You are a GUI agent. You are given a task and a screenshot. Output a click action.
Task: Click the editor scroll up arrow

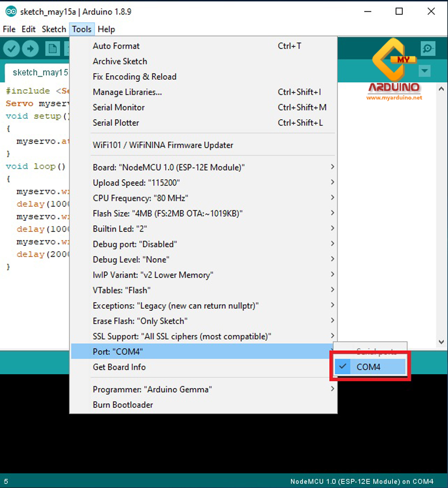pyautogui.click(x=441, y=89)
